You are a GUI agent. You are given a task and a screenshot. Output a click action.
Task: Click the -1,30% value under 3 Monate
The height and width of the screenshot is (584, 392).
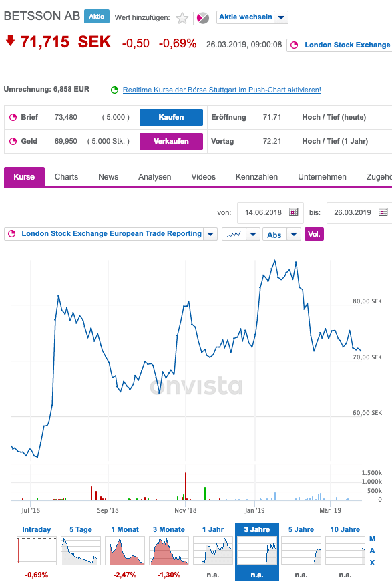pos(169,575)
